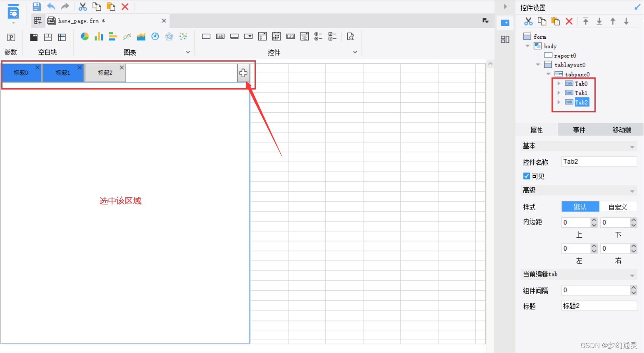Collapse the 当前编辑tab section

[x=632, y=276]
